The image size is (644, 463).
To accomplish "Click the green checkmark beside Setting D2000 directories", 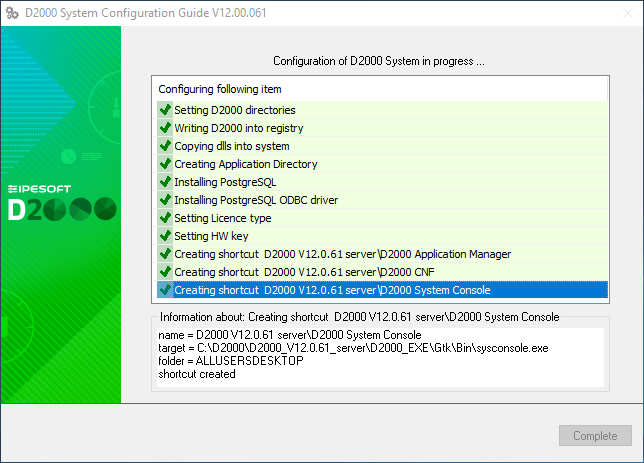I will tap(165, 110).
